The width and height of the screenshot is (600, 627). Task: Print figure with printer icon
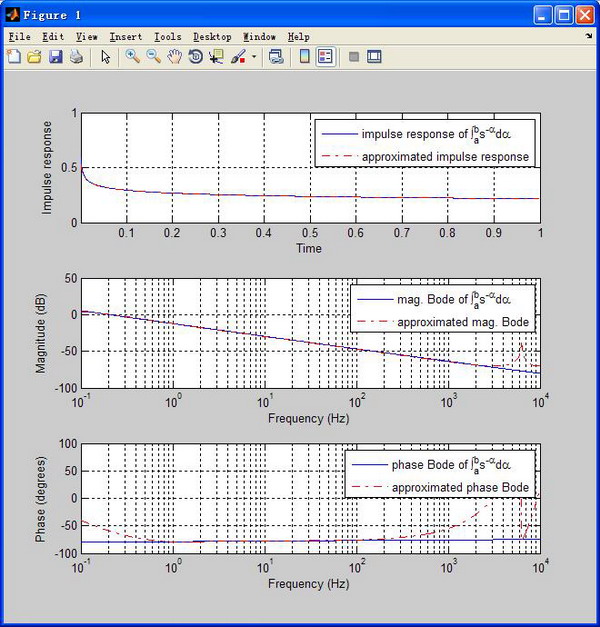tap(76, 56)
